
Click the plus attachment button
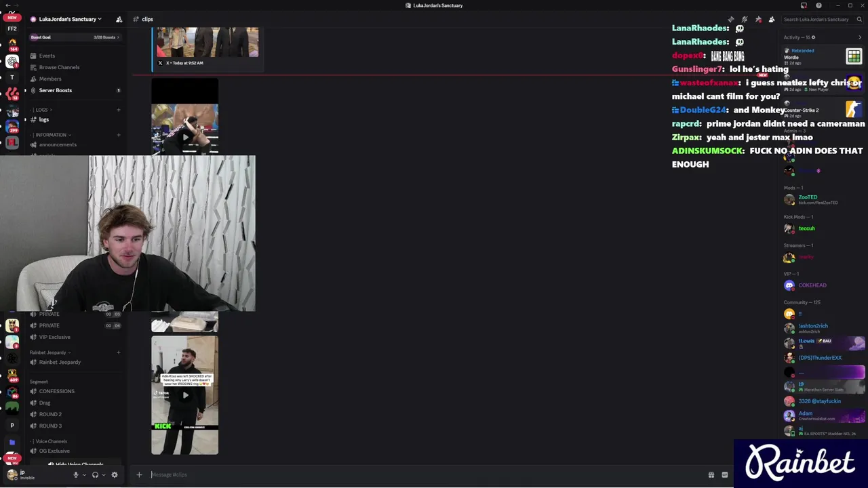click(x=139, y=474)
